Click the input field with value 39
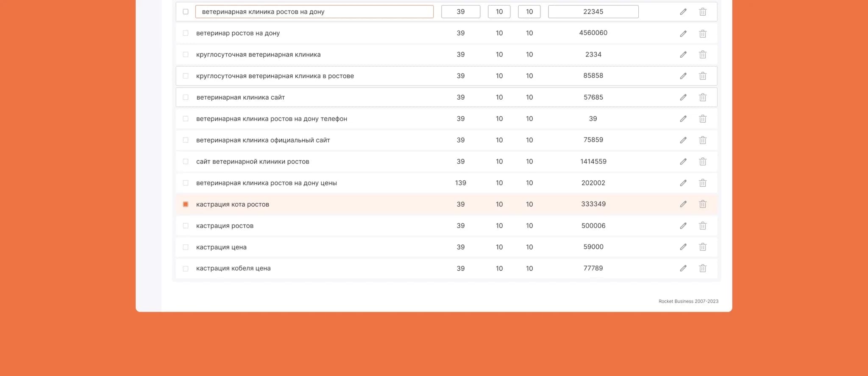Screen dimensions: 868x376 (x=460, y=12)
